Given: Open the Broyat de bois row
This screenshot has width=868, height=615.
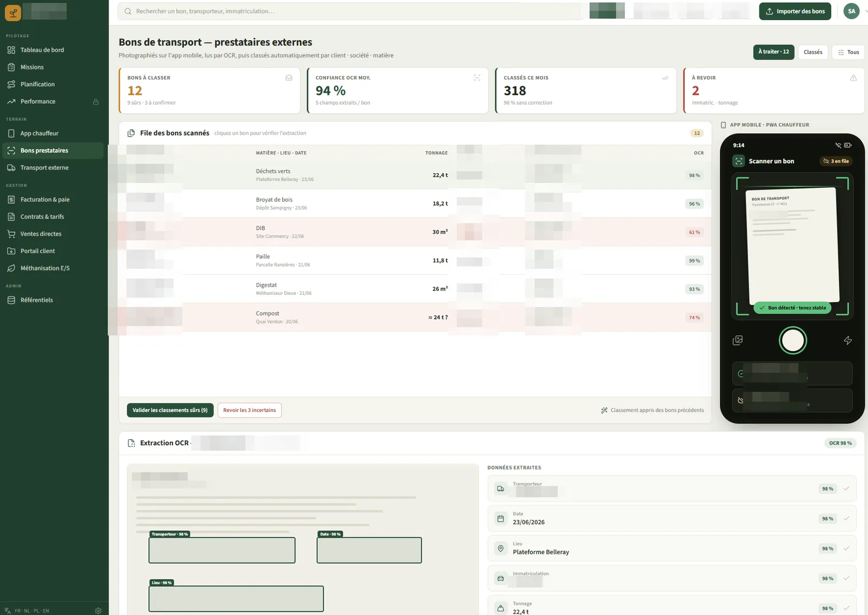Looking at the screenshot, I should pos(415,204).
